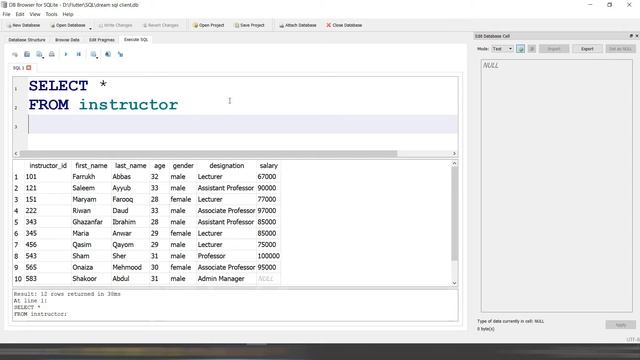Toggle word wrap icon in the Edit Cell panel

point(532,49)
